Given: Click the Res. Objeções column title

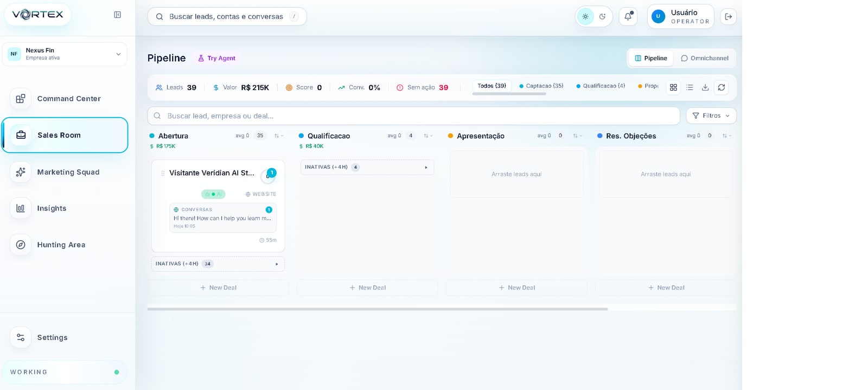Looking at the screenshot, I should pos(631,136).
